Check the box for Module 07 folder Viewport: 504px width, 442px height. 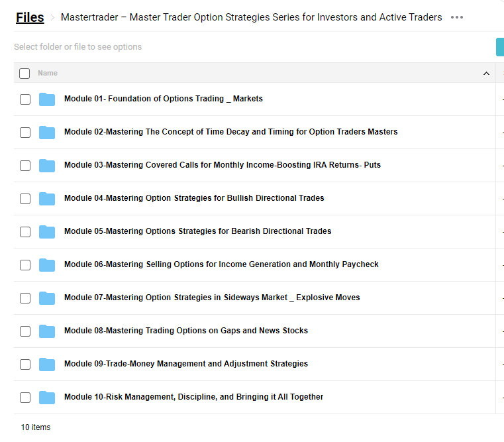pos(25,298)
